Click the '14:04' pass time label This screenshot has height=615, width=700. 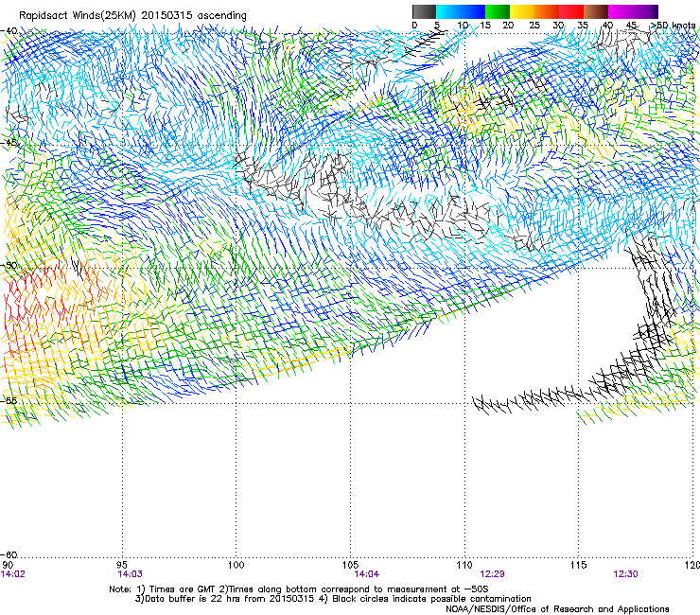click(x=366, y=574)
